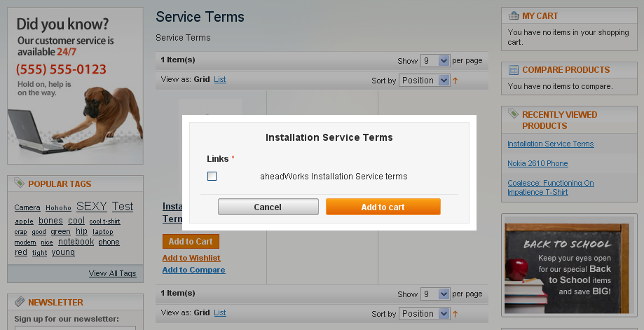Click the Popular Tags tag icon
This screenshot has height=330, width=644.
coord(20,183)
